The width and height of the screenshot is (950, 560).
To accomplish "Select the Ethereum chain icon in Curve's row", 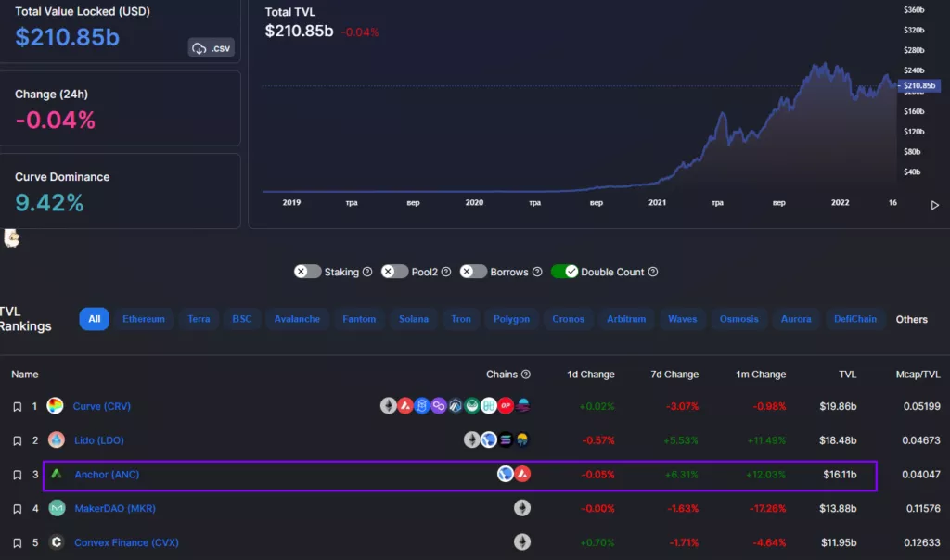I will (x=388, y=405).
